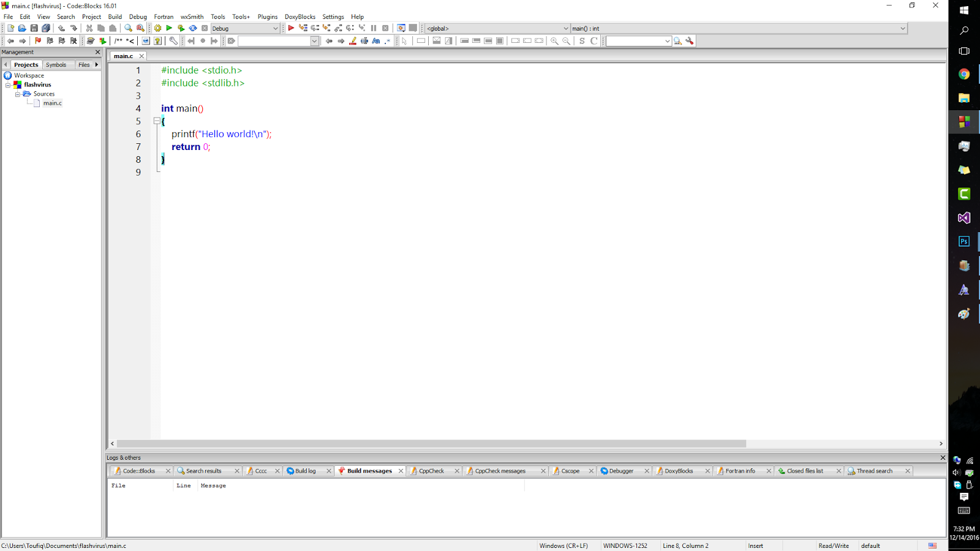Show previous Management tabs with left arrow
Screen dimensions: 980x551
click(6, 64)
